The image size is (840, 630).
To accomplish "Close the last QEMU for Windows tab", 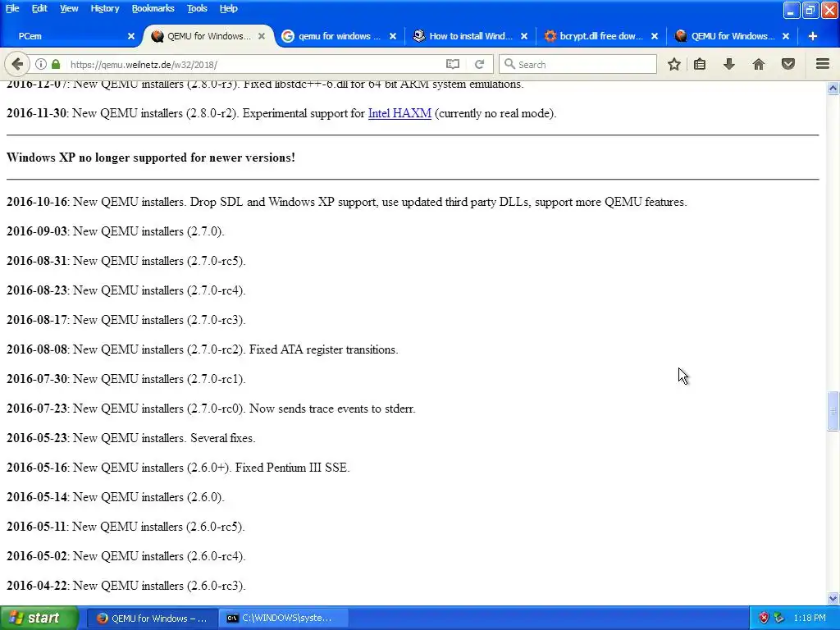I will (x=786, y=36).
